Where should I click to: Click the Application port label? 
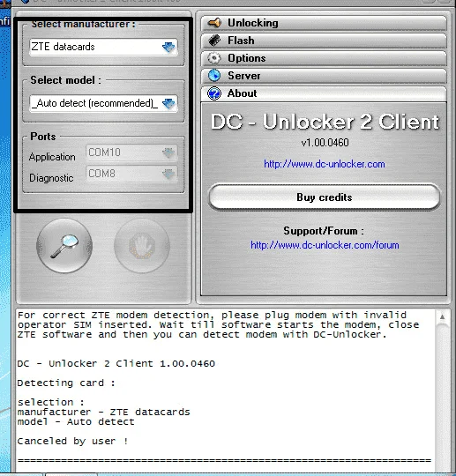52,157
